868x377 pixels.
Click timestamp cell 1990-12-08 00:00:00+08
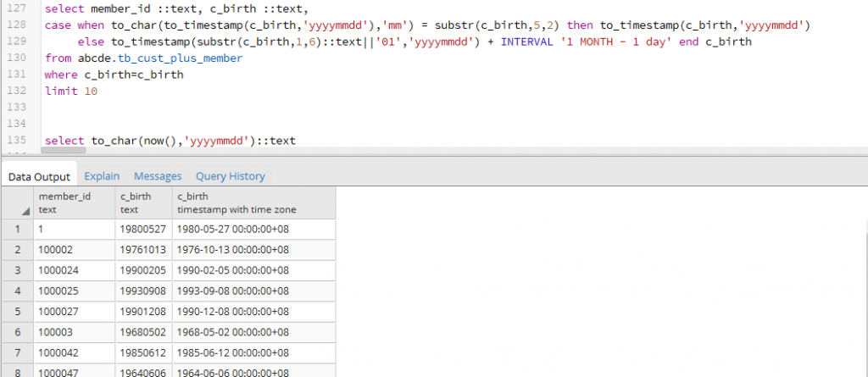[254, 312]
